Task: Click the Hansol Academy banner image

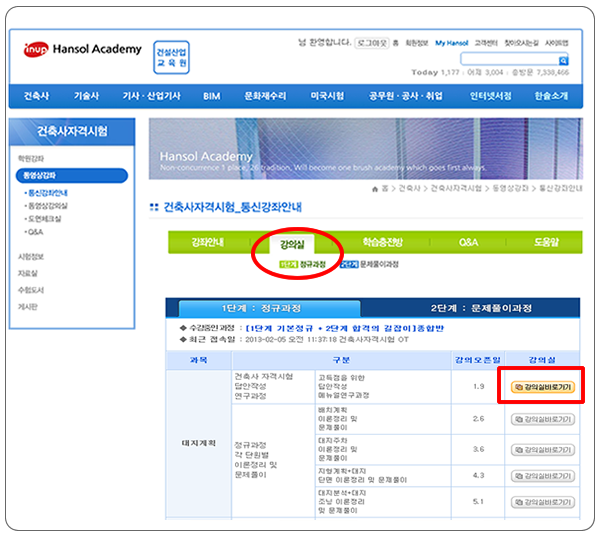Action: tap(366, 148)
